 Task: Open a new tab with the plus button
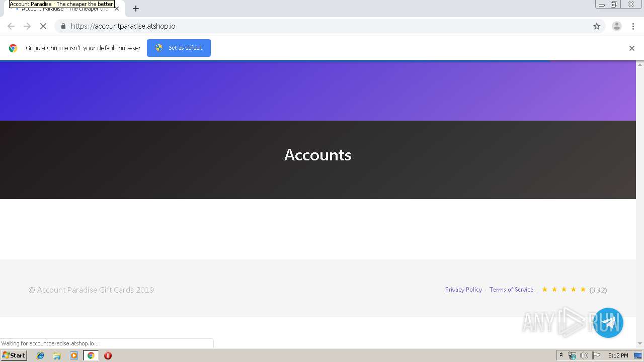(136, 9)
